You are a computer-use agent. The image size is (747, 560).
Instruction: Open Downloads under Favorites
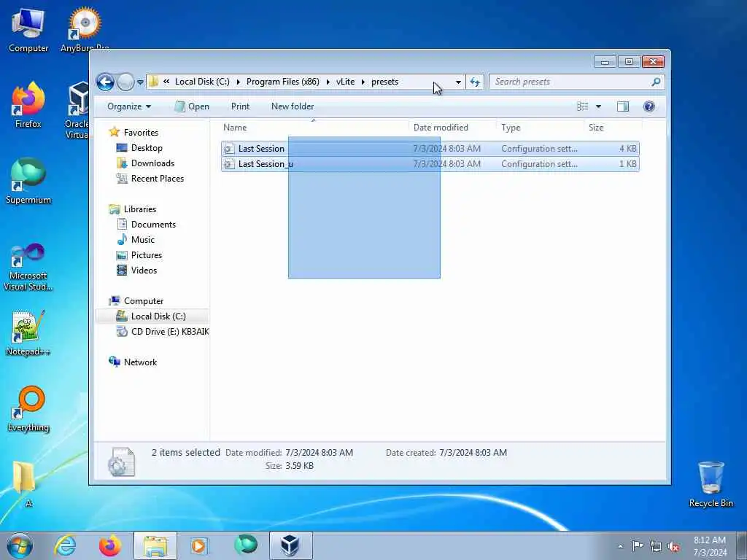[152, 163]
